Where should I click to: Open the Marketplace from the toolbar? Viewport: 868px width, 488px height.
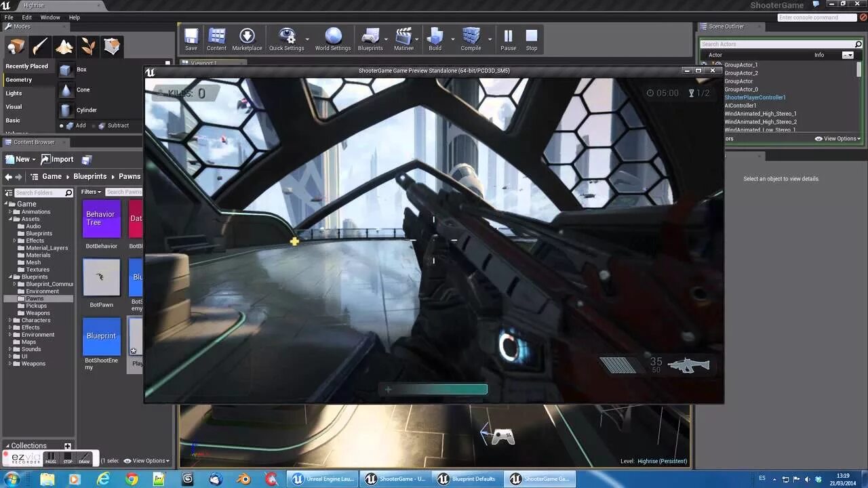pos(247,39)
